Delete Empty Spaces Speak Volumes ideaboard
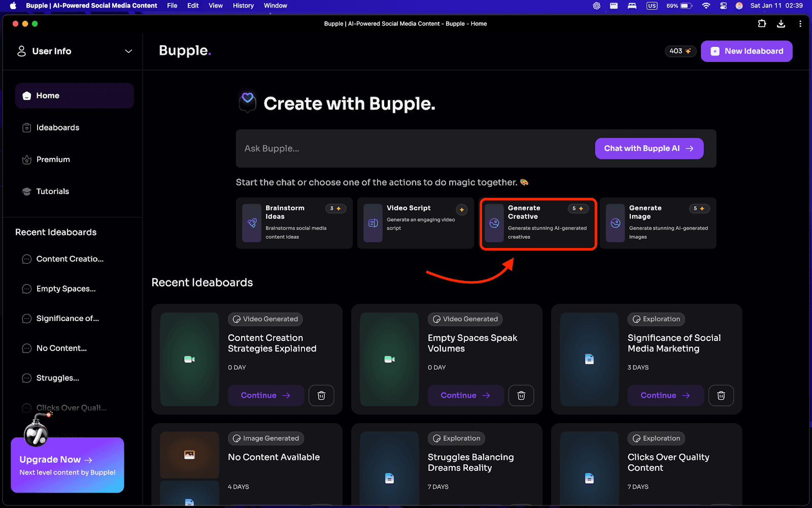812x508 pixels. tap(521, 395)
